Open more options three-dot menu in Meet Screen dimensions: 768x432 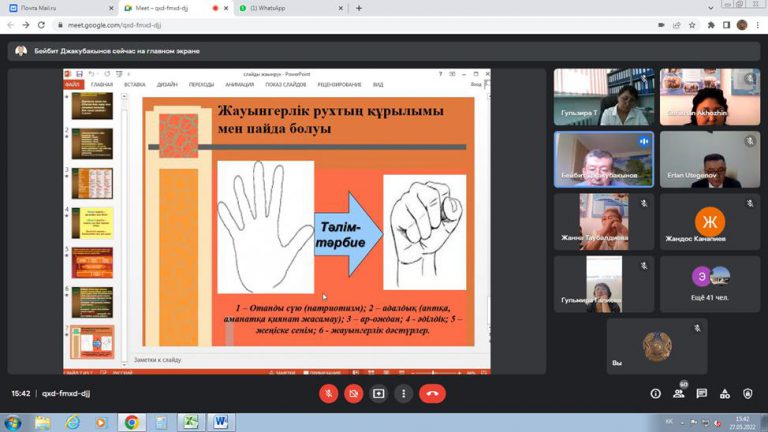click(x=403, y=393)
